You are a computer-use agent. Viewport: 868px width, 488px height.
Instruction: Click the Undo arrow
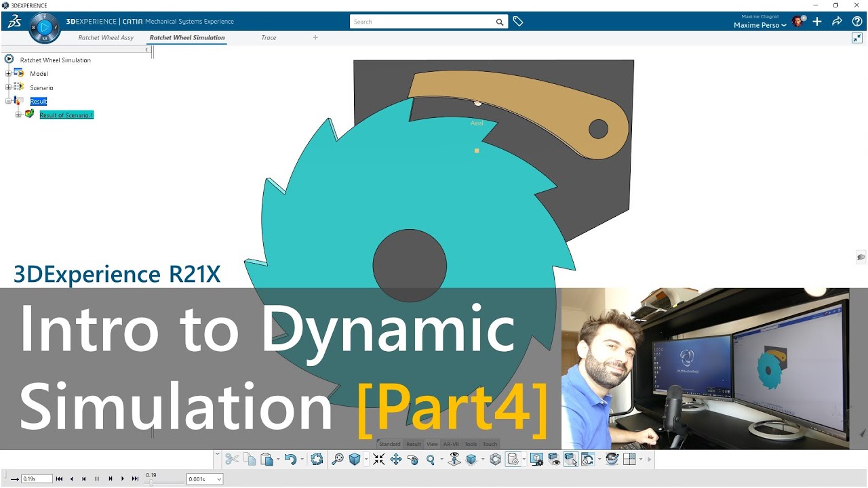(x=290, y=460)
